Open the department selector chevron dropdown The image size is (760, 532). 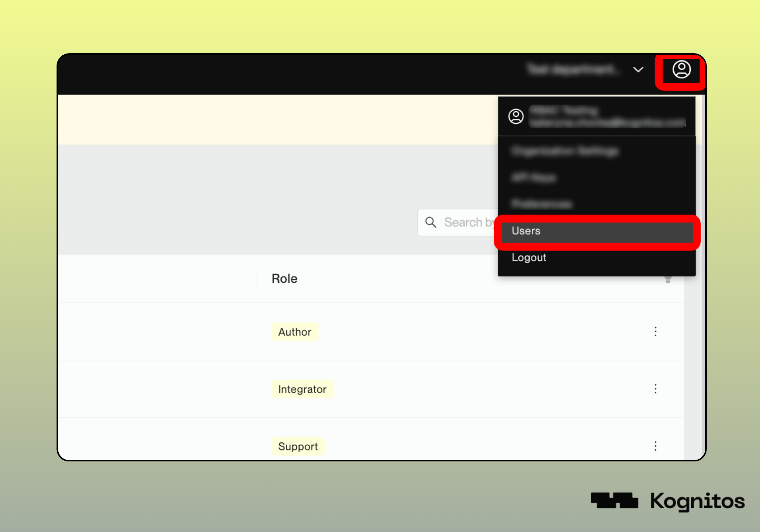[638, 70]
